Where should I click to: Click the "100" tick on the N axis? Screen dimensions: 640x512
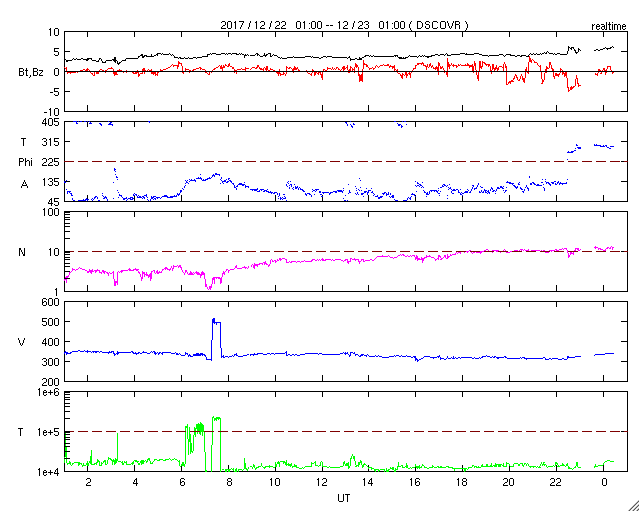52,212
